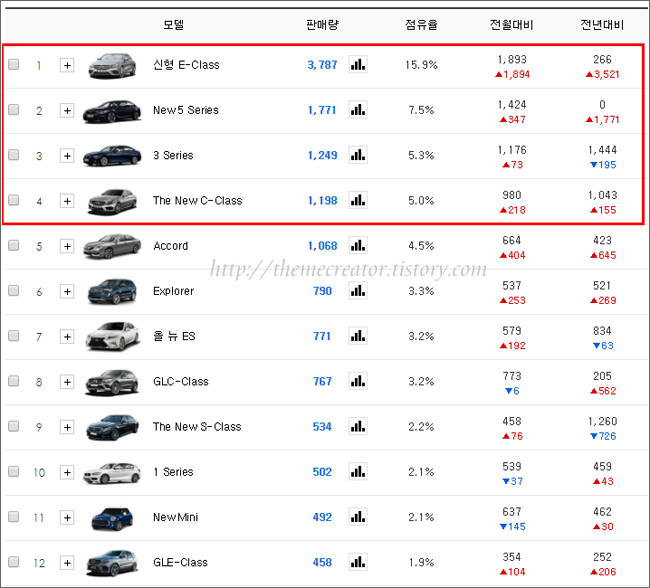
Task: Expand GLC-Class plus button
Action: [67, 381]
